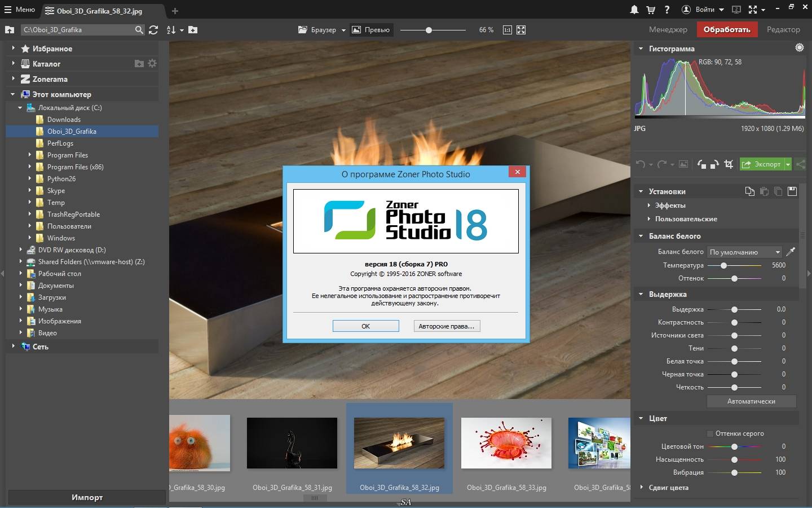Fit image to window icon
812x508 pixels.
coord(521,30)
